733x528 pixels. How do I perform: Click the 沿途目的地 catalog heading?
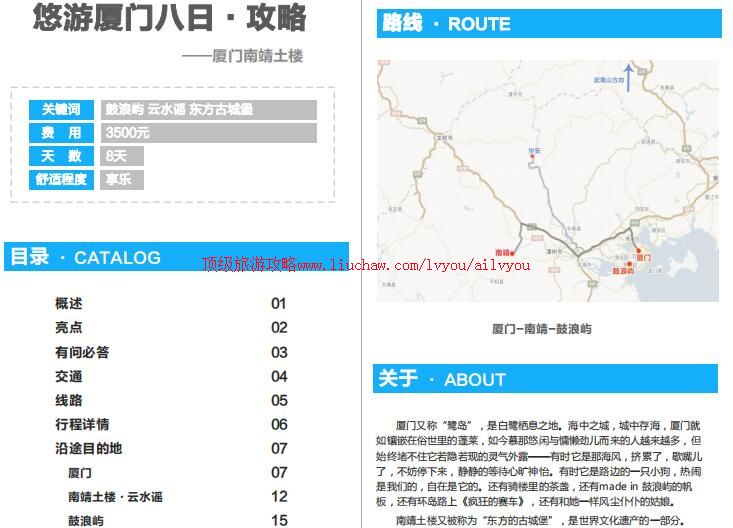(x=88, y=448)
